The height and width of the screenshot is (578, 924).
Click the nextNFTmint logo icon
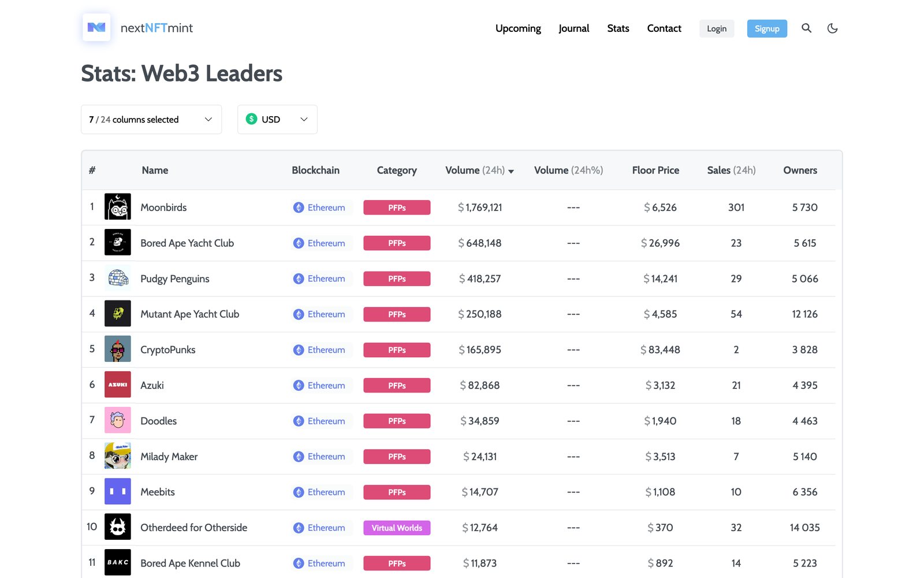click(96, 27)
